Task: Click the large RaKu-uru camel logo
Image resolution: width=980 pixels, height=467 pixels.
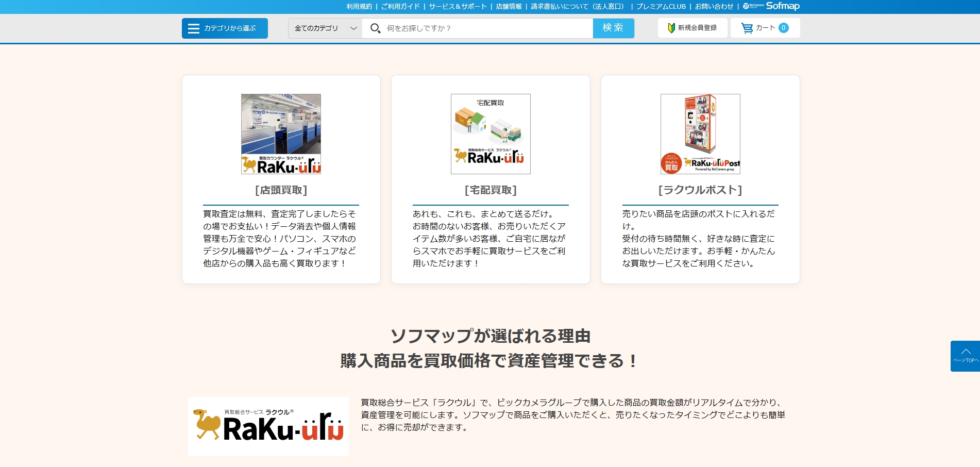Action: click(x=268, y=426)
